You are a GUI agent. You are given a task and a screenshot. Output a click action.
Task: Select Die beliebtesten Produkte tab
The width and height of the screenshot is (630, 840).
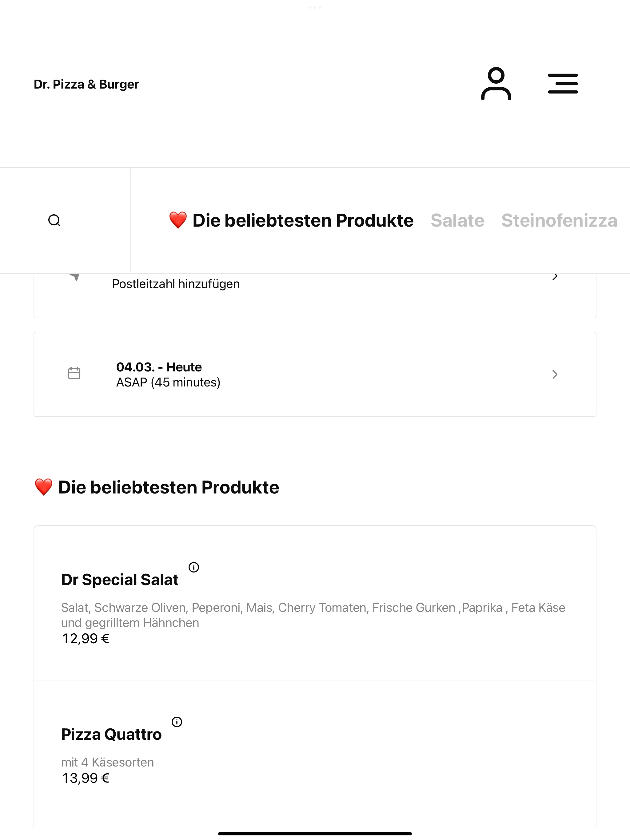point(291,220)
